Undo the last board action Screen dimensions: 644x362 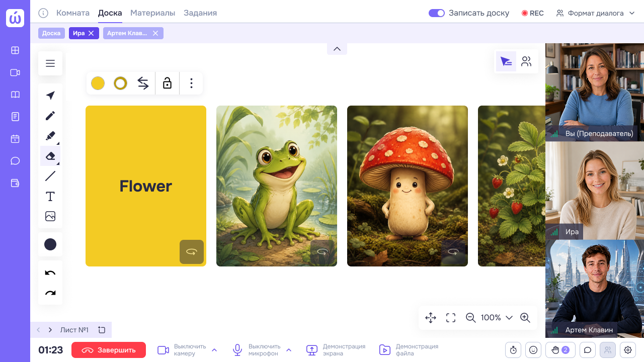click(x=50, y=273)
